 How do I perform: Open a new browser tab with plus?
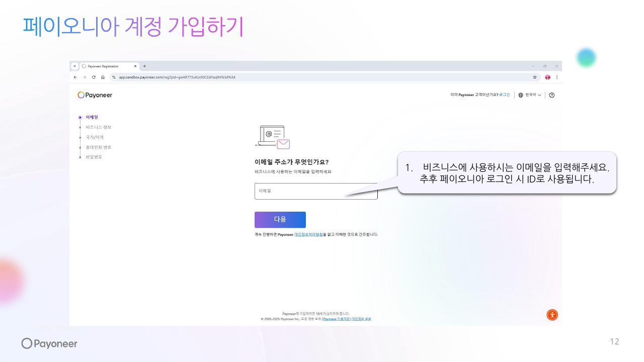144,66
